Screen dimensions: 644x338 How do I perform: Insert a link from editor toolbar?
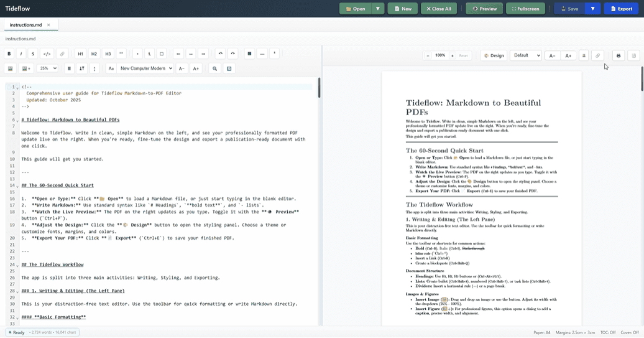pos(62,54)
